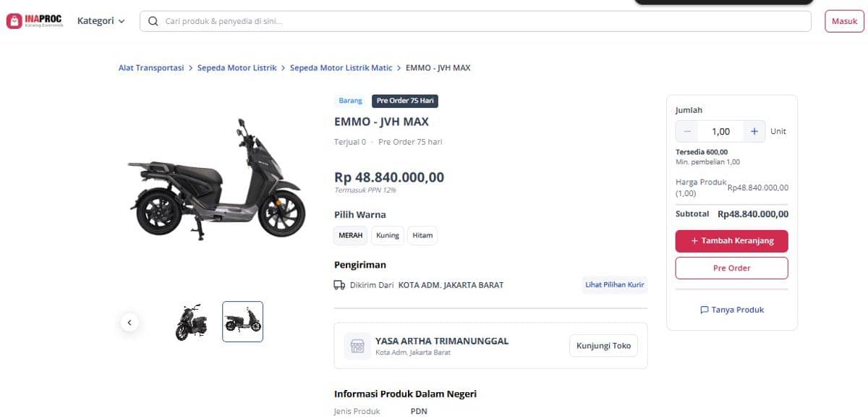Screen dimensions: 868x419
Task: Expand the Pre Order 75 Hari badge
Action: click(405, 101)
